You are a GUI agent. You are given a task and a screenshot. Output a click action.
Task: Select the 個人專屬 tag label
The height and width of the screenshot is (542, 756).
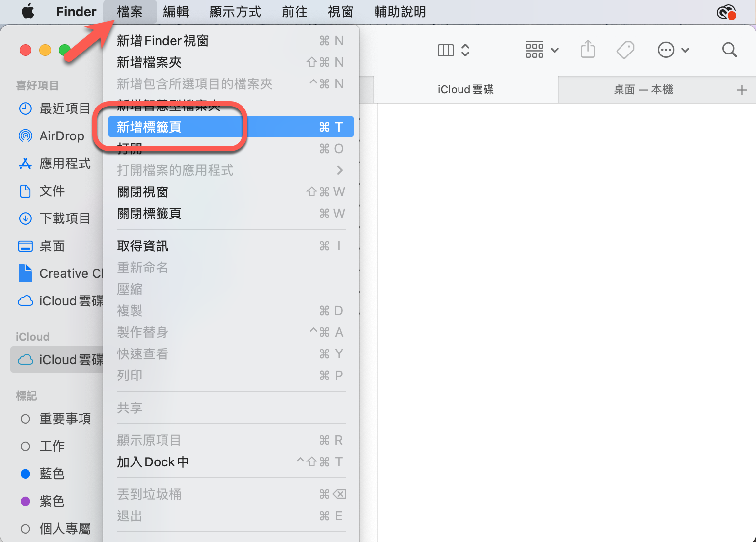65,529
